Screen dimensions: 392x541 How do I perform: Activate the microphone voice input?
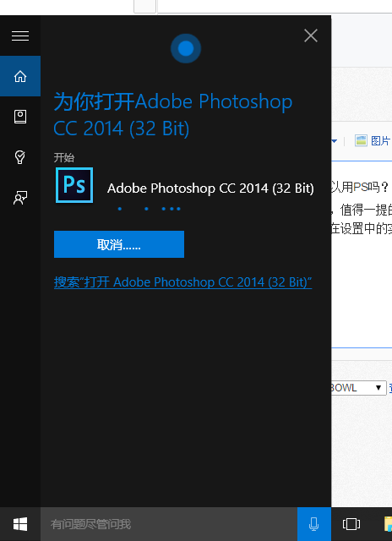(x=314, y=524)
